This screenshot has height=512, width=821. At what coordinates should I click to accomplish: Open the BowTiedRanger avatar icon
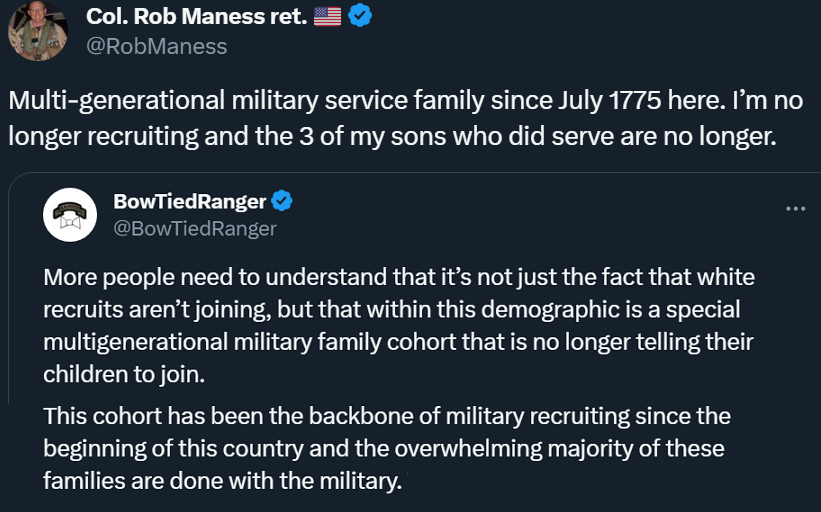click(x=70, y=214)
